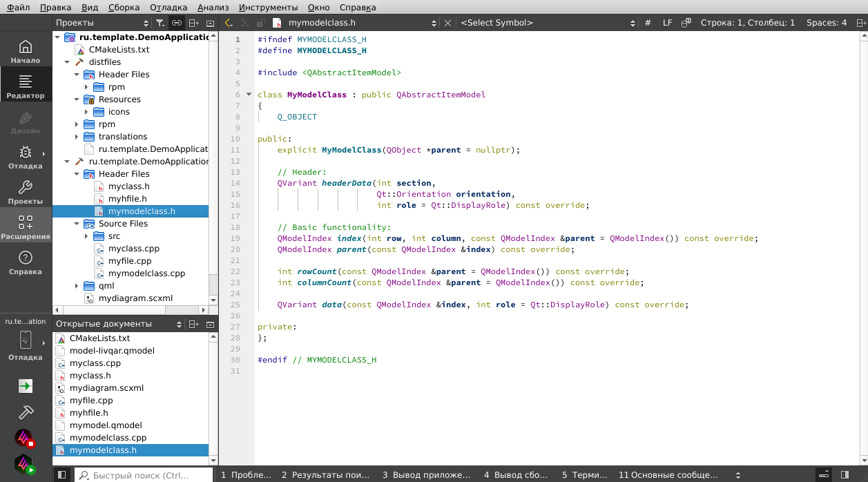The width and height of the screenshot is (868, 482).
Task: Toggle the right sidebar visibility button
Action: click(845, 475)
